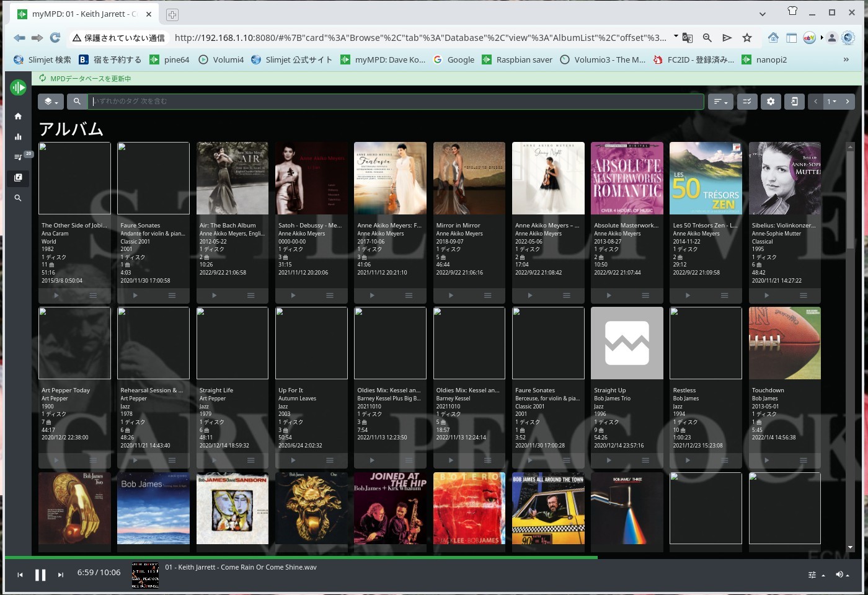Open view settings gear icon
Screen dimensions: 868x595
[771, 102]
